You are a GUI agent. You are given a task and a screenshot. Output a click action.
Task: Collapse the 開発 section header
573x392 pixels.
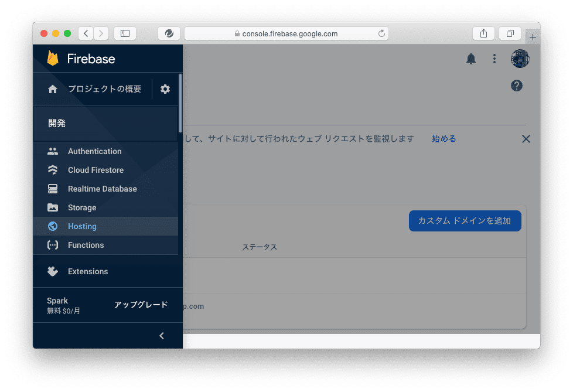(105, 124)
